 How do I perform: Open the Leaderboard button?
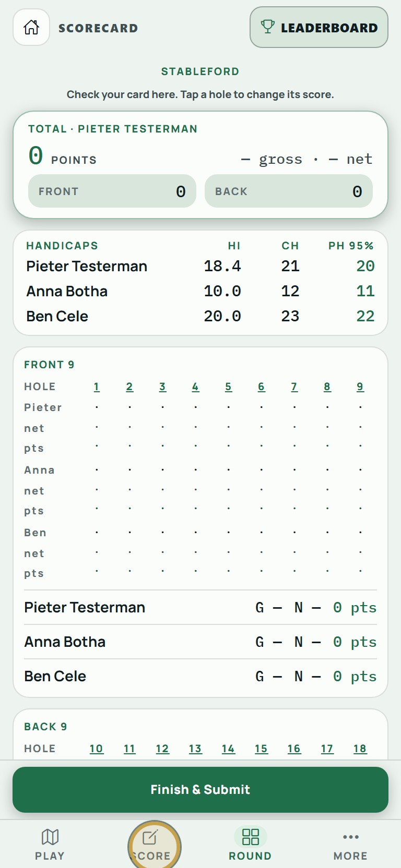click(x=319, y=27)
